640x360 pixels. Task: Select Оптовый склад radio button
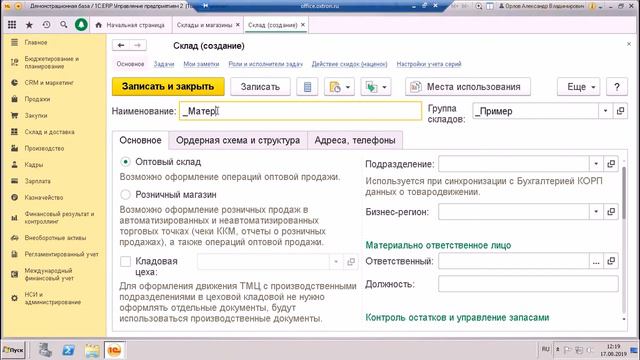pyautogui.click(x=125, y=162)
